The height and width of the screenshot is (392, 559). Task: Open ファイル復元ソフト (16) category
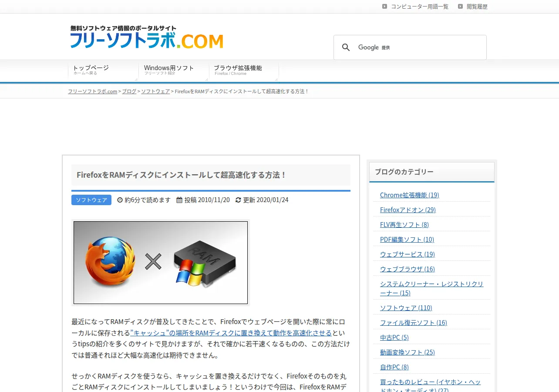pyautogui.click(x=414, y=323)
